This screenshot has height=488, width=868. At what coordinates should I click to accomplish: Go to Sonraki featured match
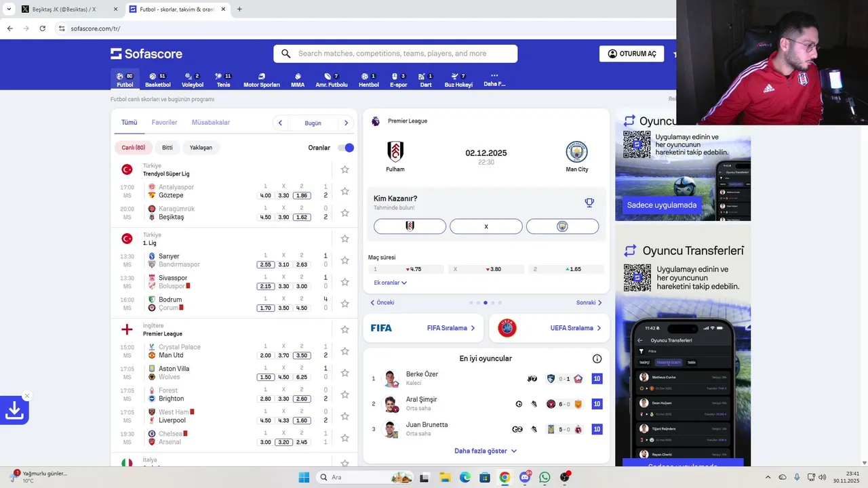[589, 302]
